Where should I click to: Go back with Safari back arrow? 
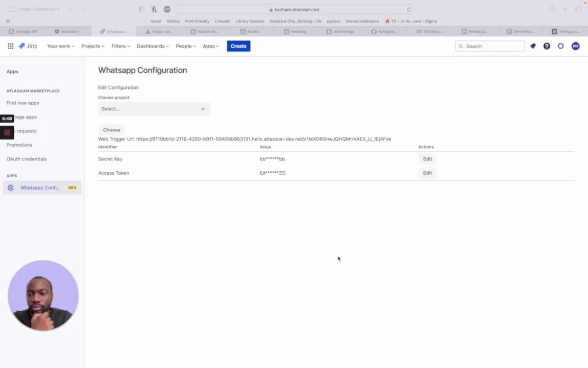point(70,9)
